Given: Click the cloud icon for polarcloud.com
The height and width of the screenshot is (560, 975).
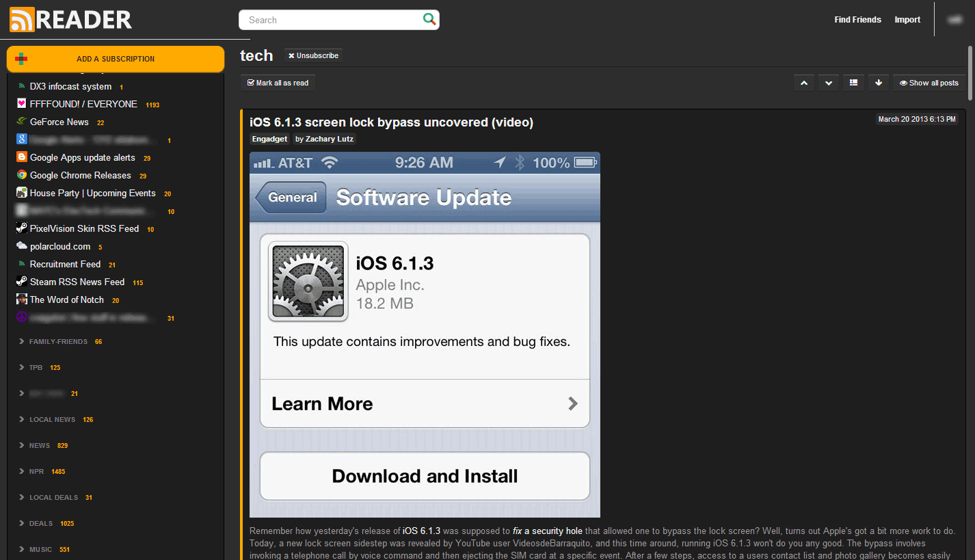Looking at the screenshot, I should [x=21, y=246].
